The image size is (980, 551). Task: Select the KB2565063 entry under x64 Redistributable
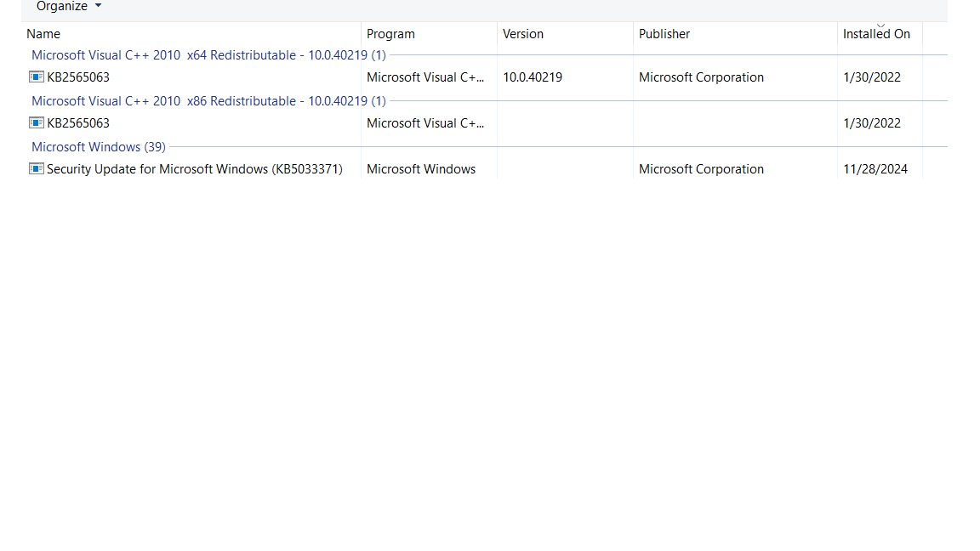pyautogui.click(x=78, y=77)
